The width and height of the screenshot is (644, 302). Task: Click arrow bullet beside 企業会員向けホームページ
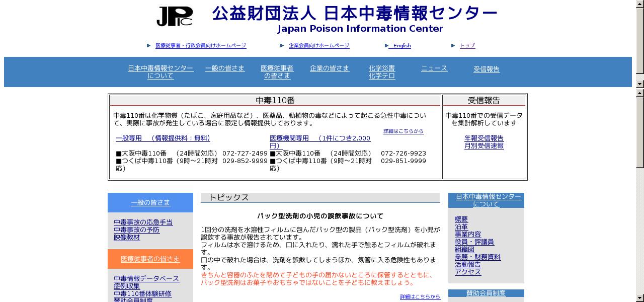[283, 46]
